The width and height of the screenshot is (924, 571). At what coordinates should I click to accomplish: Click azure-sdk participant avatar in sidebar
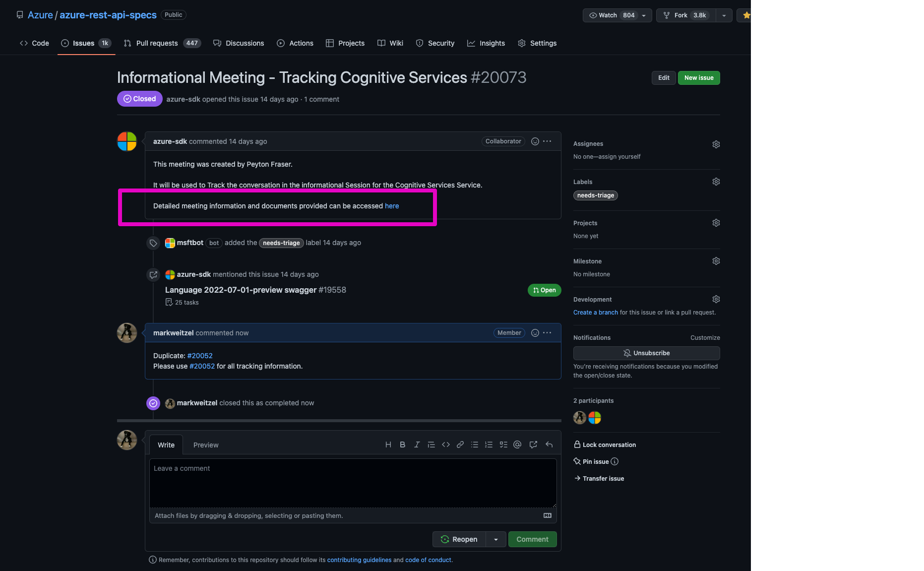[595, 418]
